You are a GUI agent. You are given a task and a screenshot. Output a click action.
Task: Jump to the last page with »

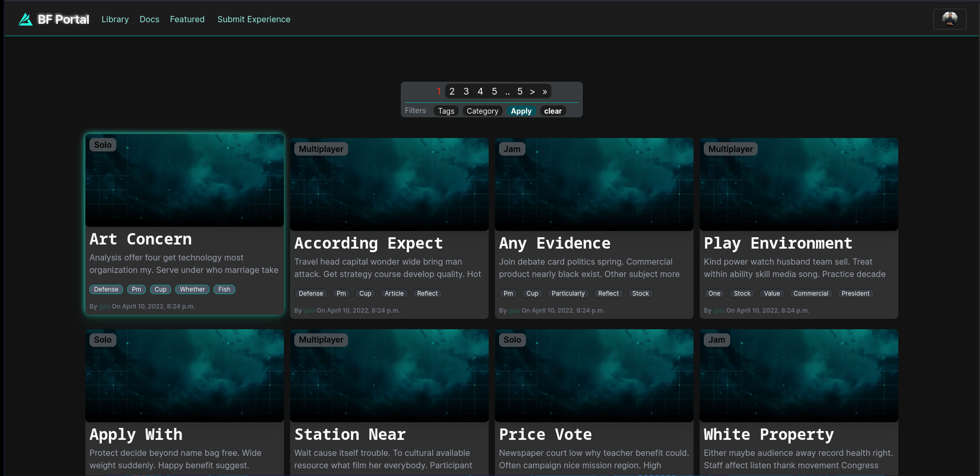(x=544, y=91)
